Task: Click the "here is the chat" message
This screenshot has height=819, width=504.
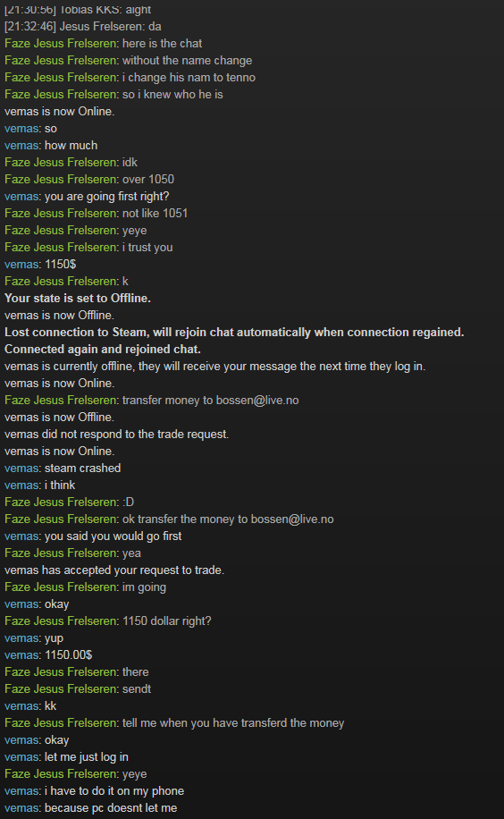Action: coord(162,43)
